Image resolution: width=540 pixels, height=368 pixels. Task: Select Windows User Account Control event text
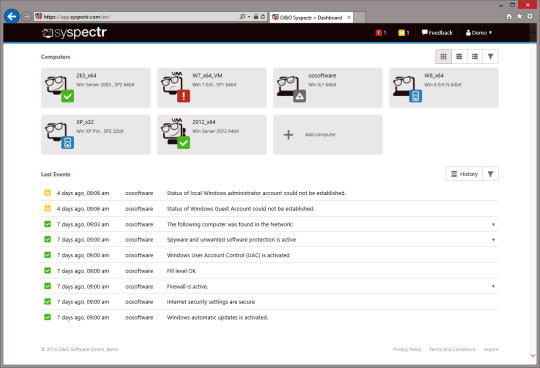(x=228, y=255)
